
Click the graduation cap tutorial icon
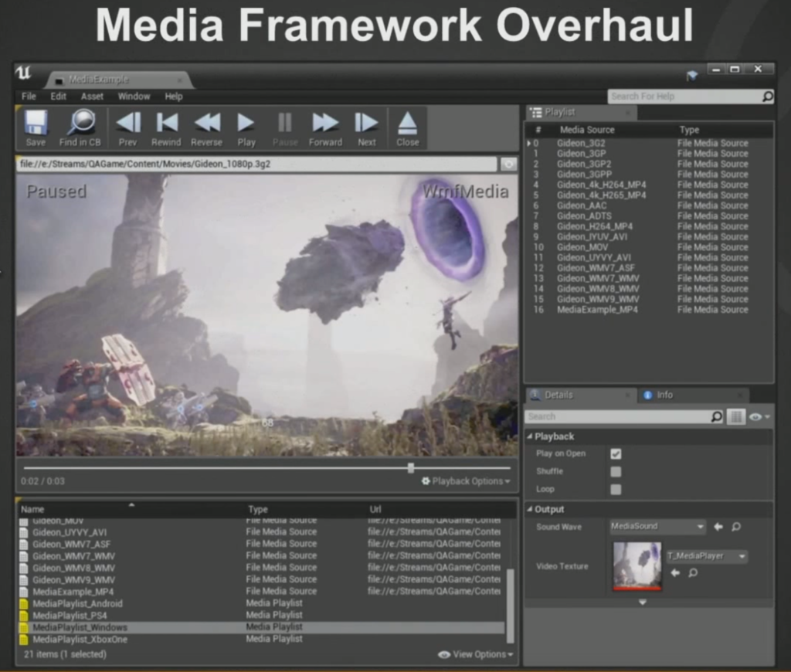point(692,76)
